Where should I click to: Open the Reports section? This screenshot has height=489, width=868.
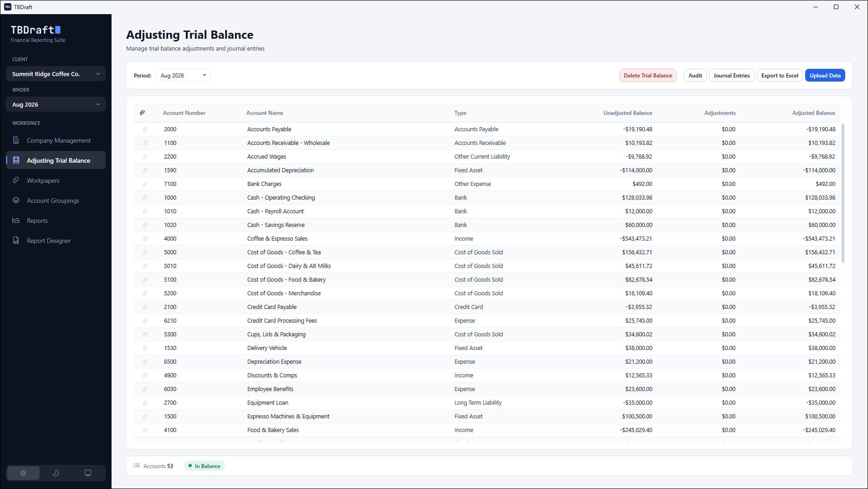tap(56, 221)
